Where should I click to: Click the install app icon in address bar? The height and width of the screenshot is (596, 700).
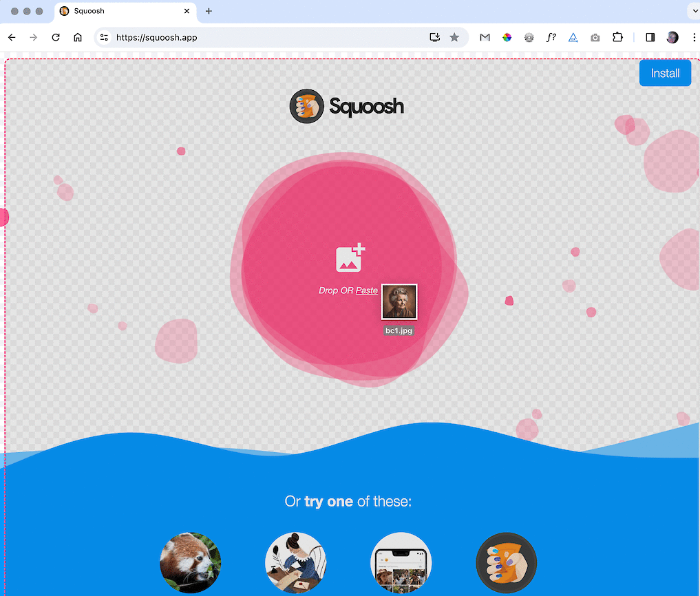coord(434,37)
